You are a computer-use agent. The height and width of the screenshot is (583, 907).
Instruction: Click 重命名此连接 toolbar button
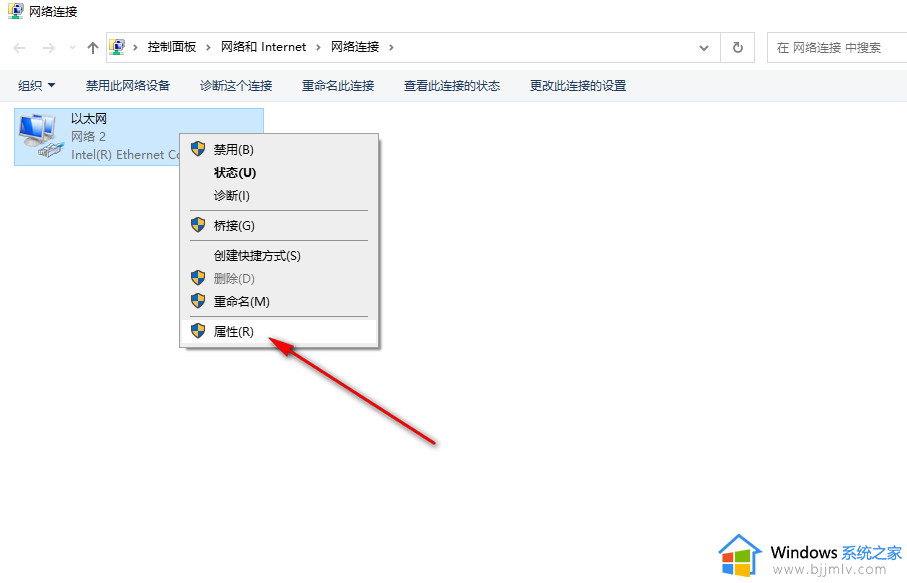pos(338,86)
